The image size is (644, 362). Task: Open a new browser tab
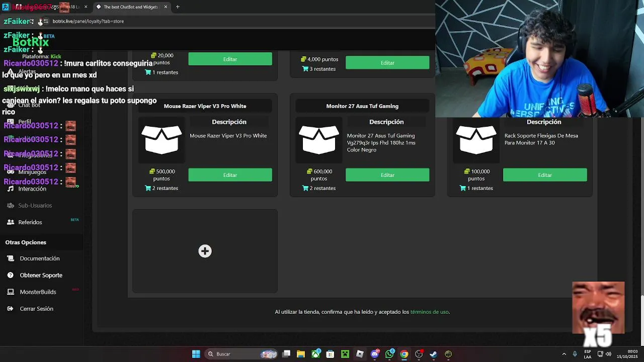(x=178, y=7)
